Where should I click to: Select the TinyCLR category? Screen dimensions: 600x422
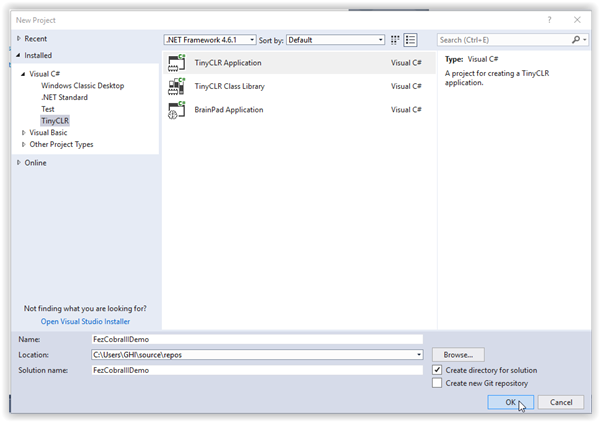click(55, 121)
